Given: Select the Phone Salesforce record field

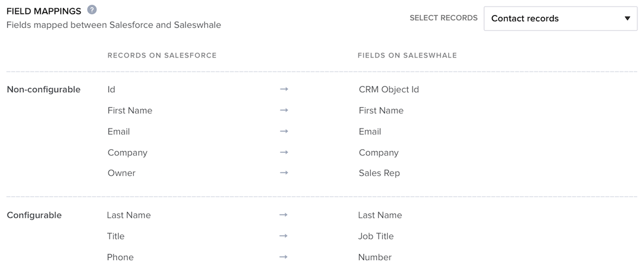Looking at the screenshot, I should tap(120, 257).
